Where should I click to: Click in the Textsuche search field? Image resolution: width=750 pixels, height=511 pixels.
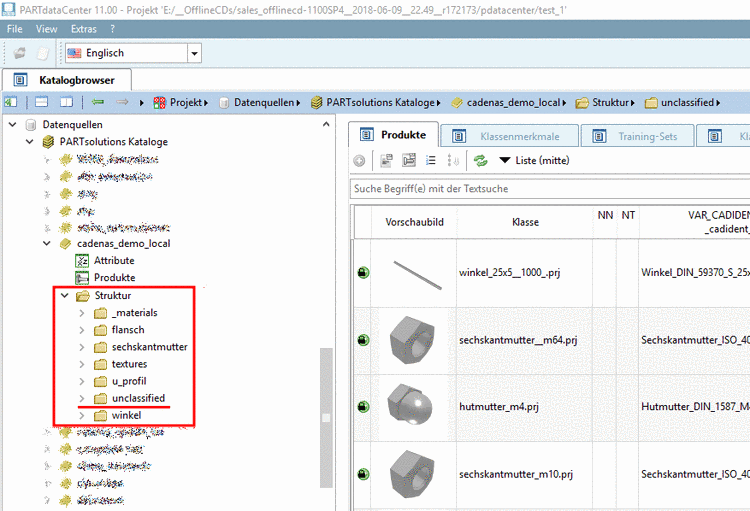point(550,189)
